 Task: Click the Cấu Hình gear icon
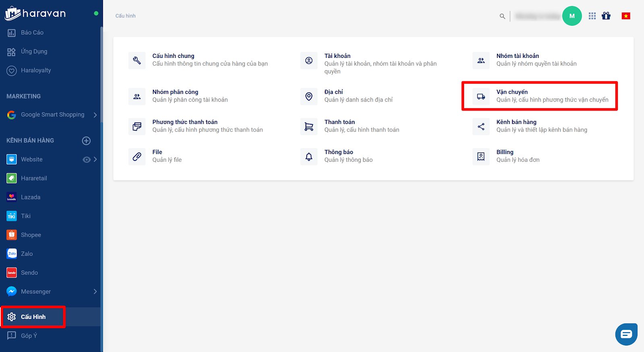click(12, 317)
